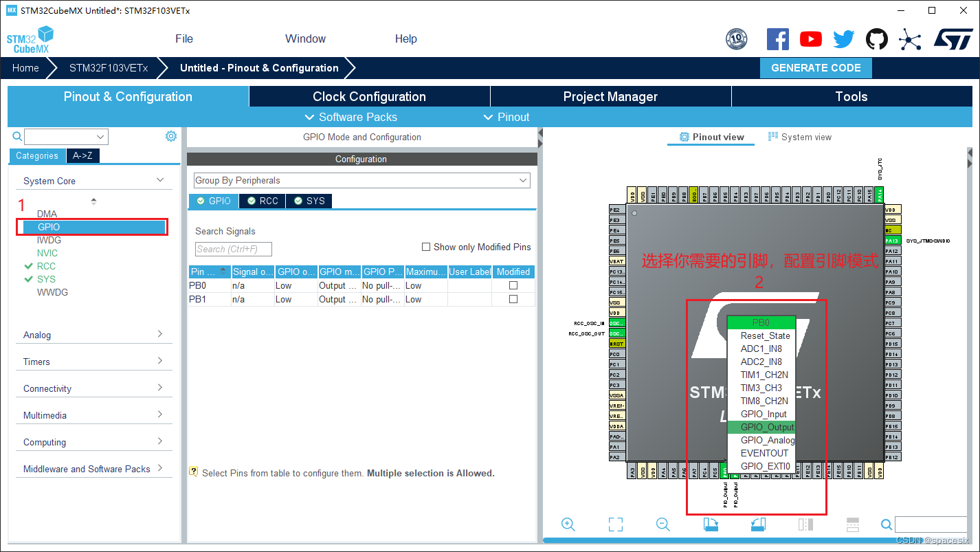Click the green PA13 pin on chip
Image resolution: width=980 pixels, height=552 pixels.
892,241
